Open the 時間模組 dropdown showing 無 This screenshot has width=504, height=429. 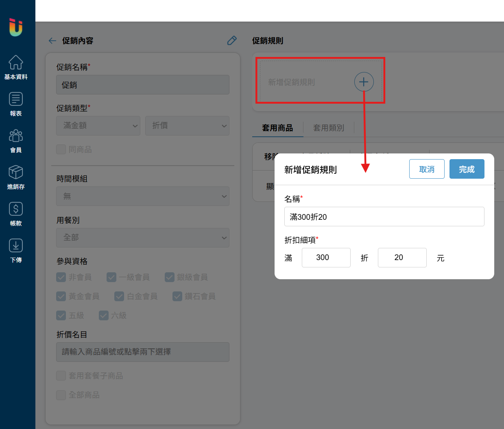tap(143, 196)
